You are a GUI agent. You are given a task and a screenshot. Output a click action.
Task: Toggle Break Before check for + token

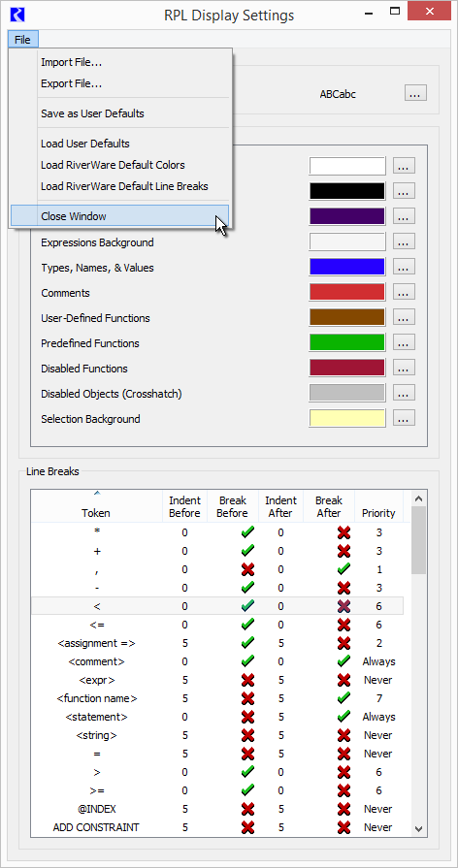pos(247,551)
